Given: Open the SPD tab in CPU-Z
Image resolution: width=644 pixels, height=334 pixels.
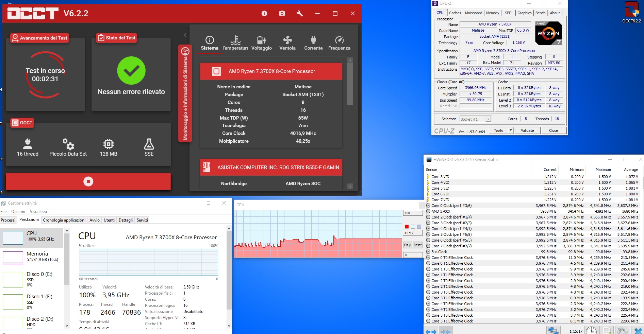Looking at the screenshot, I should (x=508, y=13).
